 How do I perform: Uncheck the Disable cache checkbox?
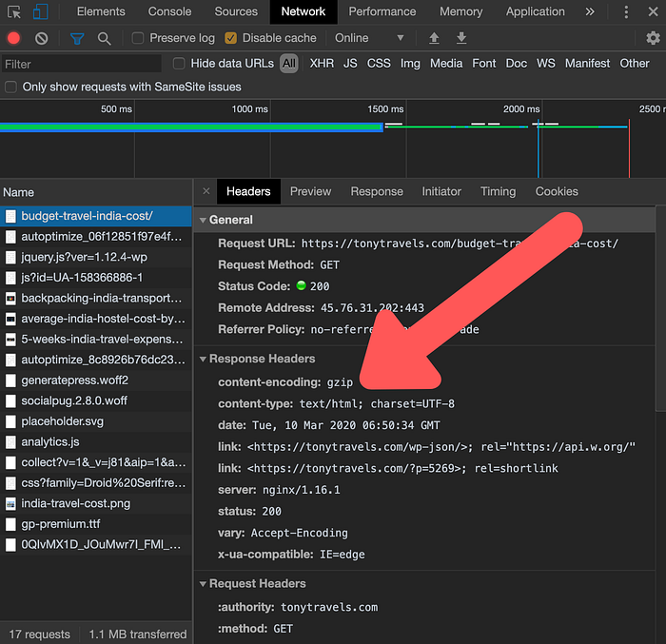[x=231, y=38]
